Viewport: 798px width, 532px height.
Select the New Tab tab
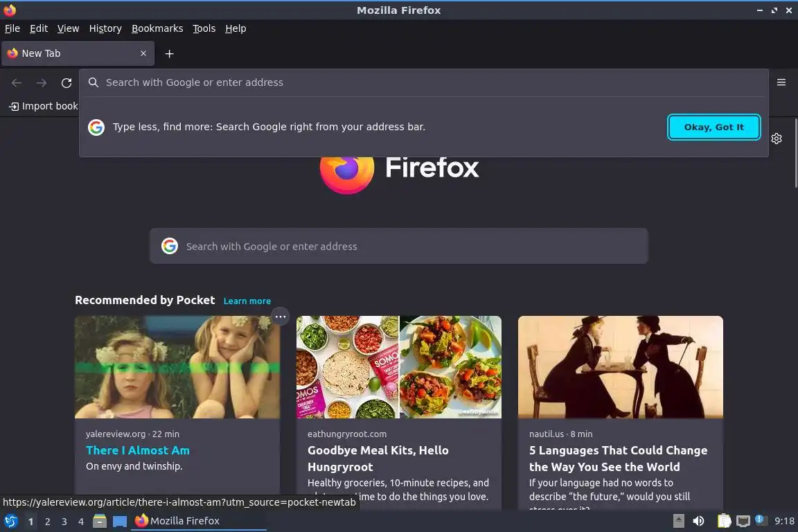[x=78, y=53]
